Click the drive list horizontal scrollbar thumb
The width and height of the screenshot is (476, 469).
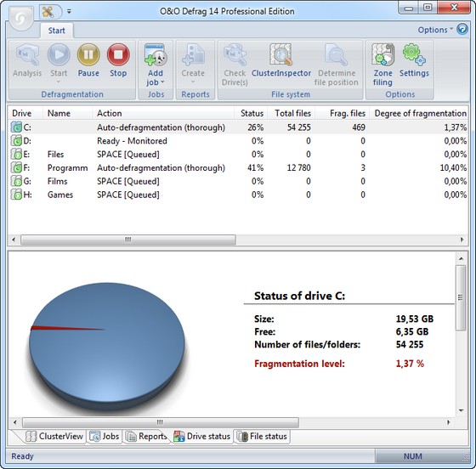(x=128, y=240)
